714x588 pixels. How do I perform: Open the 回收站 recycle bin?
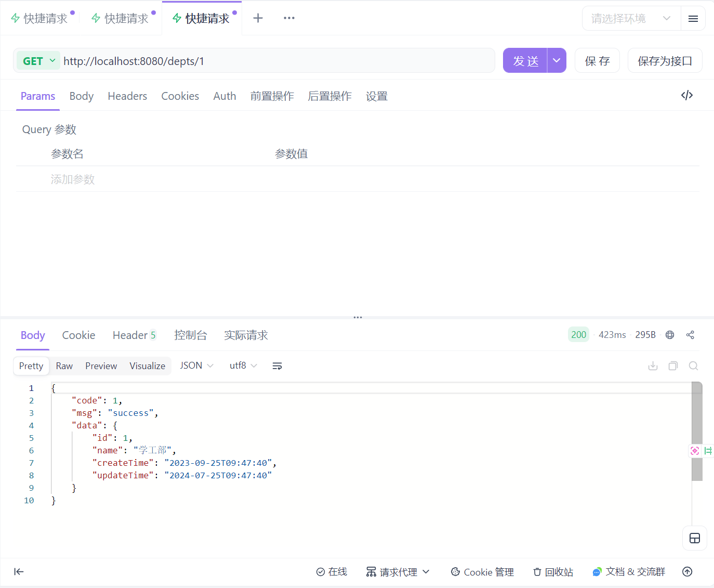click(553, 572)
